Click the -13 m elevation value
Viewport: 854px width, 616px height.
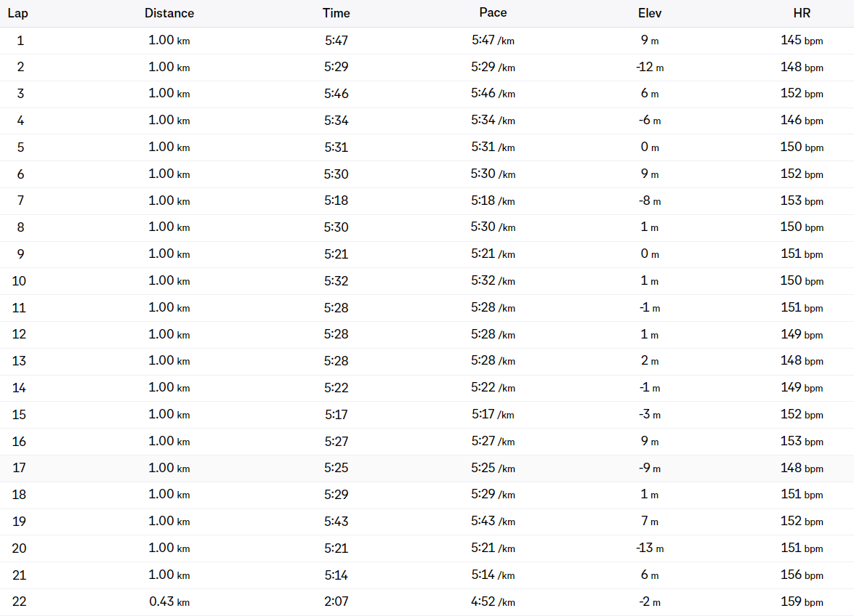coord(650,548)
